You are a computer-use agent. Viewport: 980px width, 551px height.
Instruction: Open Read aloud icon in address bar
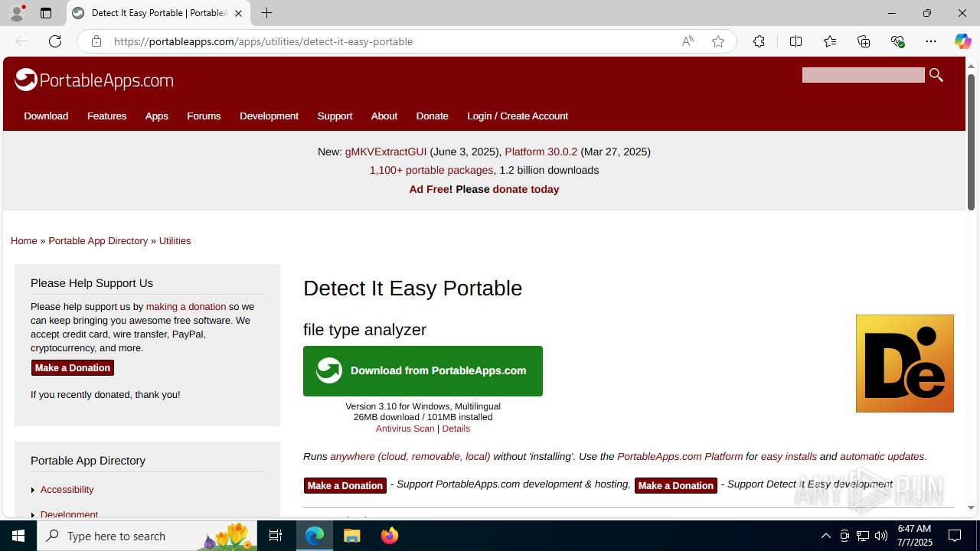click(x=688, y=41)
